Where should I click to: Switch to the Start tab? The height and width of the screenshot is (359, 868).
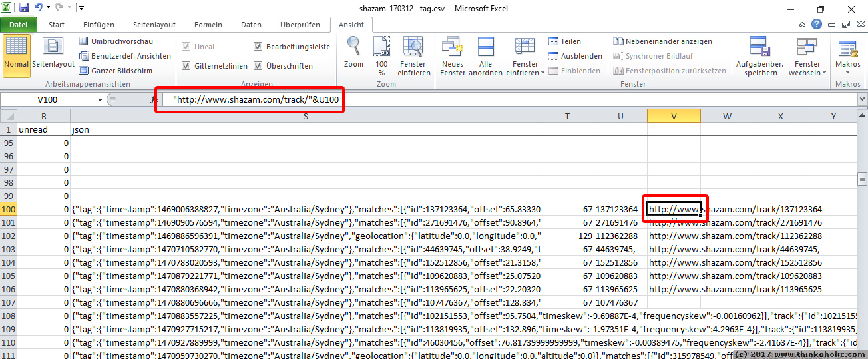tap(57, 25)
